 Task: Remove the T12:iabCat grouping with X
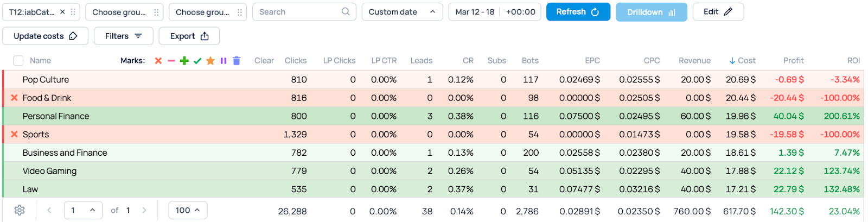(x=62, y=12)
